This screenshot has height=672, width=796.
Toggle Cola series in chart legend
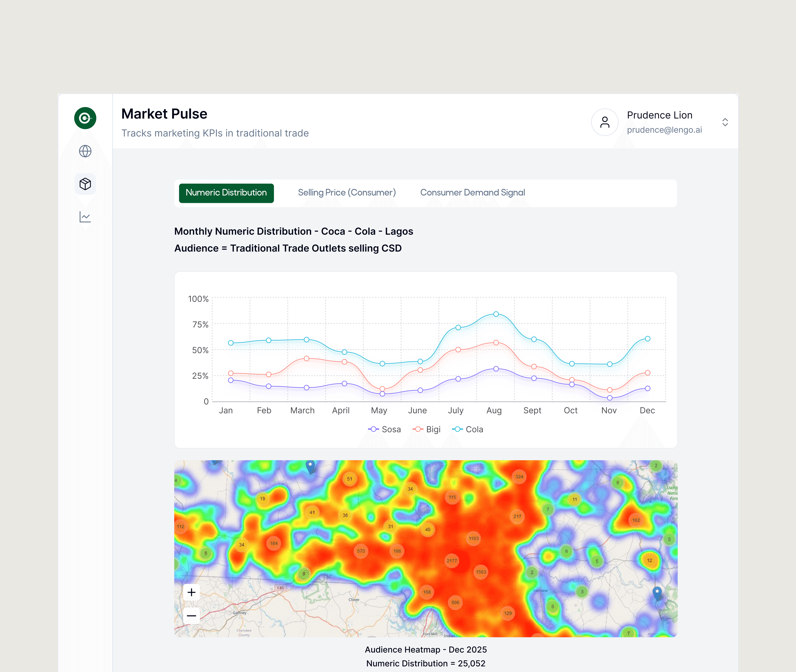[468, 429]
